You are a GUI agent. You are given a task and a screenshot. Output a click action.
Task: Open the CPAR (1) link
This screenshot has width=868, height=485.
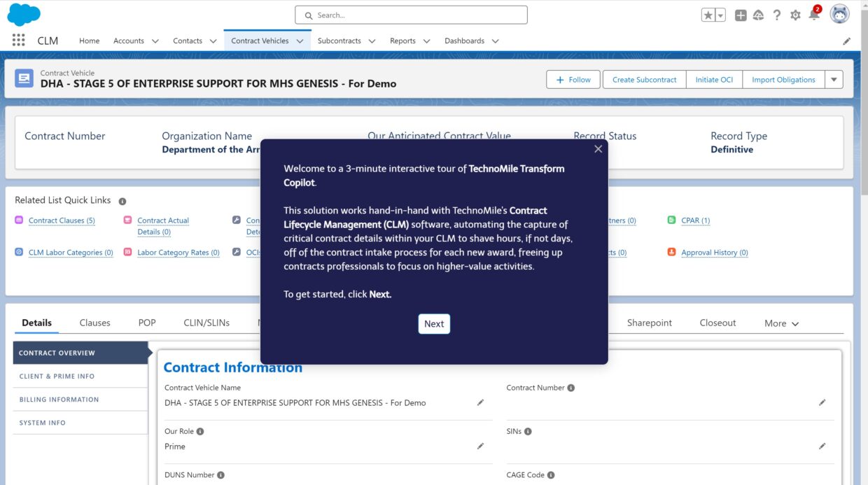tap(695, 220)
